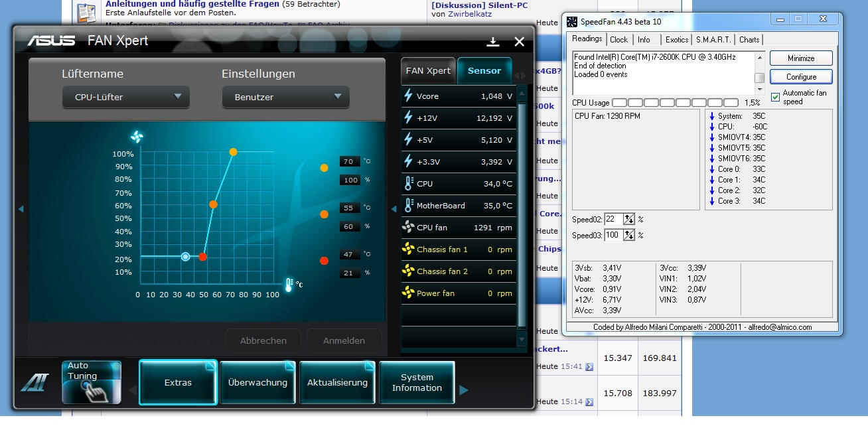Click the blue arrow icon next to System temperature
The image size is (868, 430).
(x=712, y=116)
